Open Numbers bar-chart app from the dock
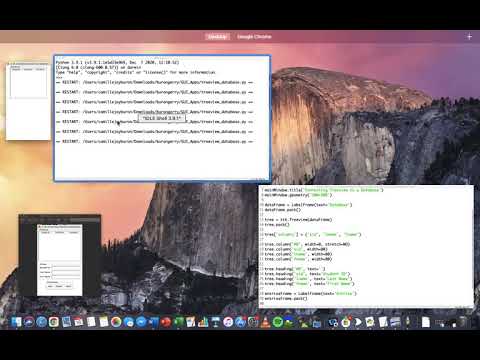Screen dimensions: 480x360 point(203,322)
